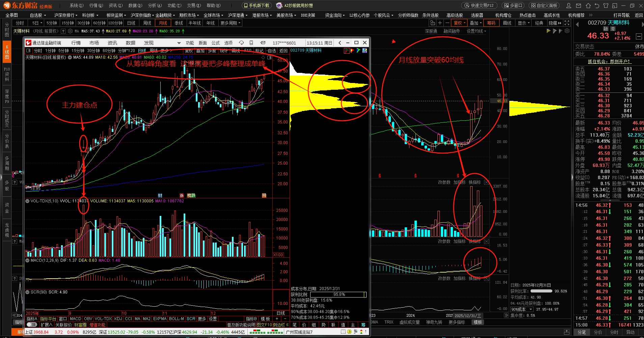Click the green arrow icon in TDX chip panel
644x338 pixels.
click(358, 51)
